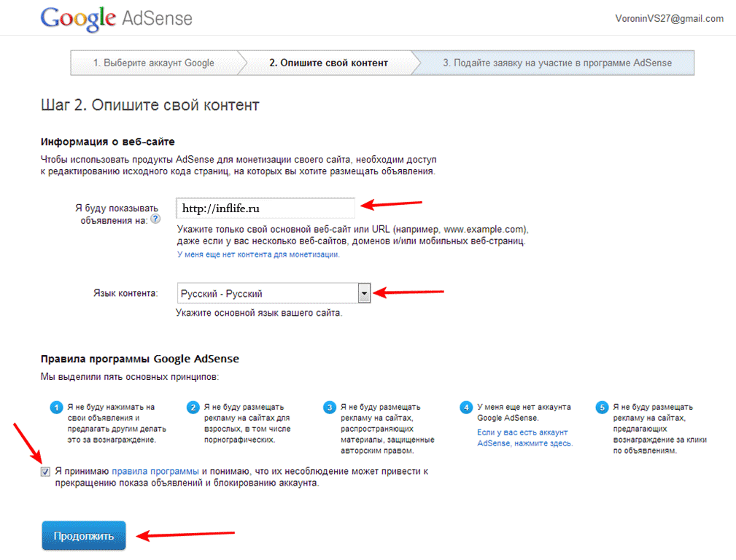The height and width of the screenshot is (560, 736).
Task: Click the Google AdSense logo
Action: [117, 19]
